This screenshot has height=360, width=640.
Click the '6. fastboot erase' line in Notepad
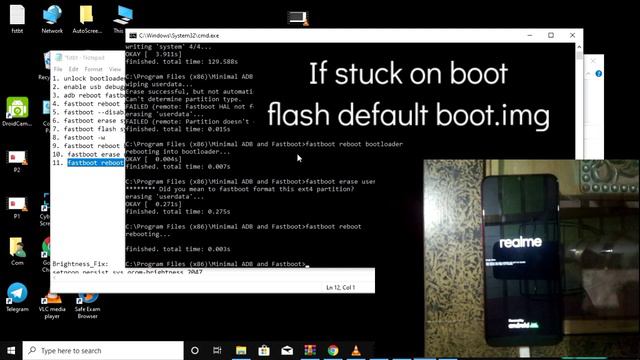88,120
